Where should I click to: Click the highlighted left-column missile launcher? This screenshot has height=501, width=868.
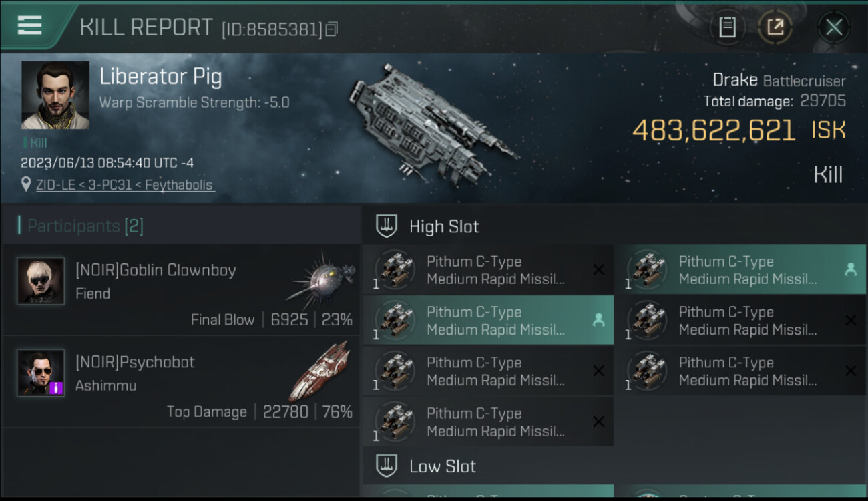488,321
